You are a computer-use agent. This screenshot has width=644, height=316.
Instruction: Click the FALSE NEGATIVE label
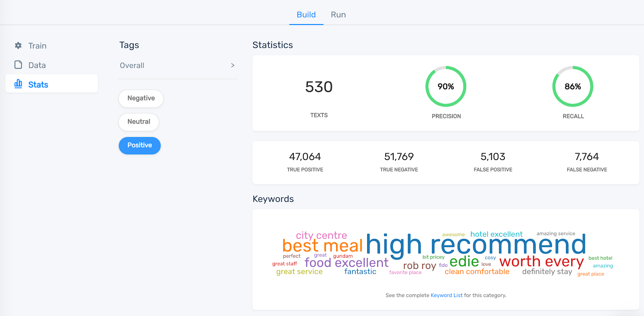pyautogui.click(x=587, y=170)
